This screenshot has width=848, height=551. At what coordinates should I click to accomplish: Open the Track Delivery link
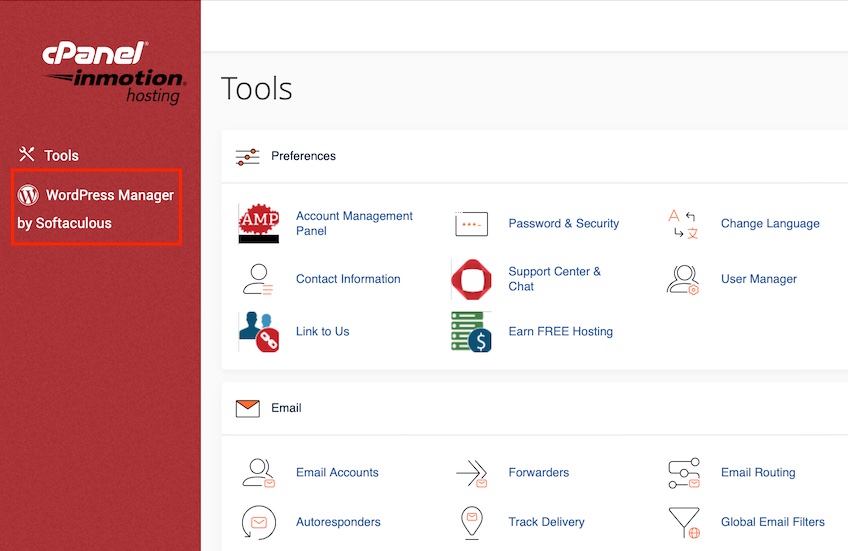[x=546, y=522]
